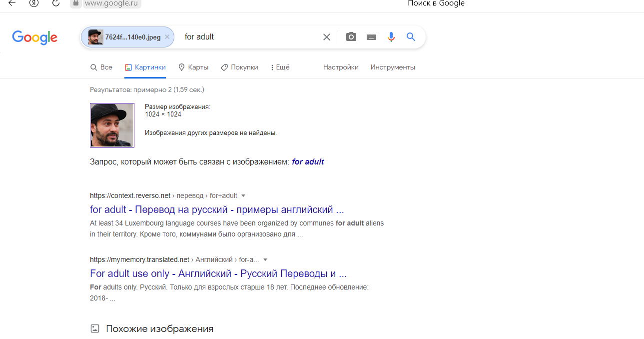644x339 pixels.
Task: Open search by image camera icon
Action: pyautogui.click(x=351, y=37)
